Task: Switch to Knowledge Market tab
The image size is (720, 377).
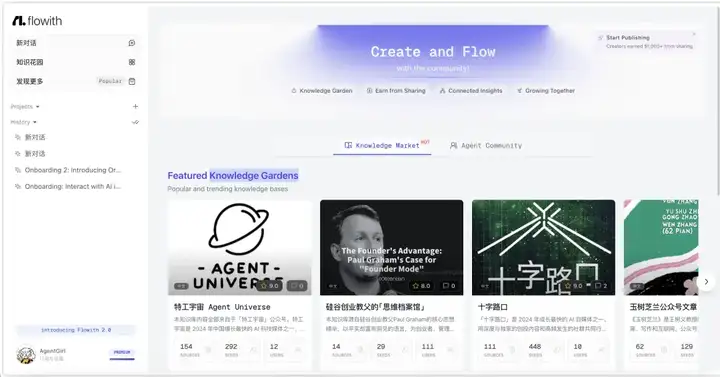Action: click(x=382, y=145)
